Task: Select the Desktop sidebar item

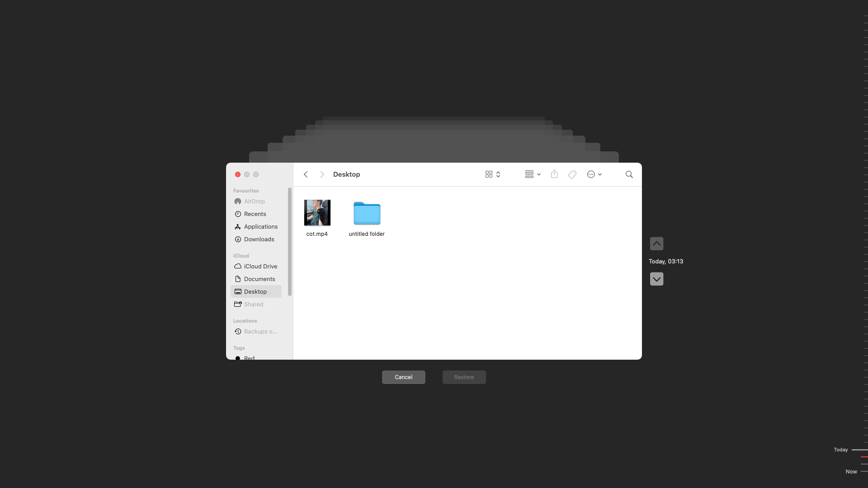Action: (255, 291)
